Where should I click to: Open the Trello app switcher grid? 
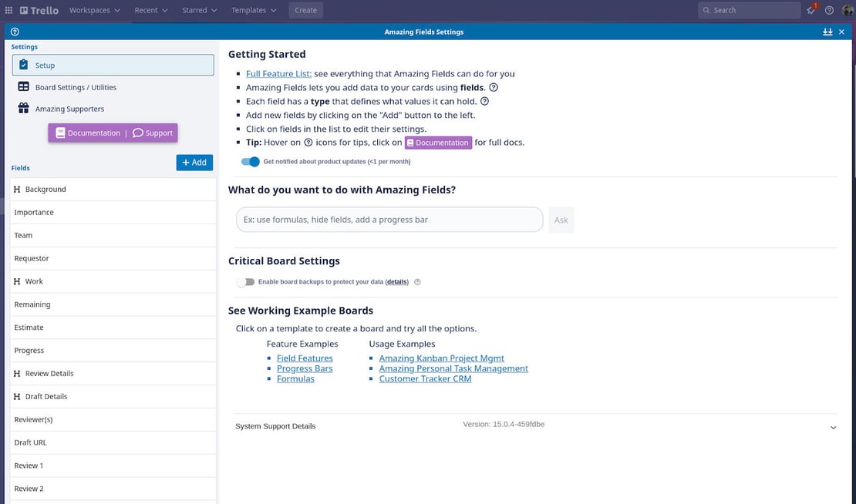9,10
